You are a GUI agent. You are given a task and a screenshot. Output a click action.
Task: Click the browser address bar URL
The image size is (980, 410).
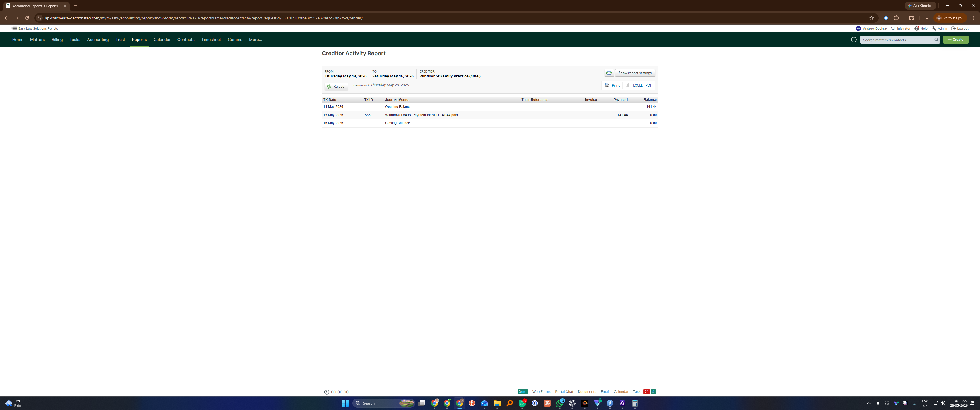[205, 18]
